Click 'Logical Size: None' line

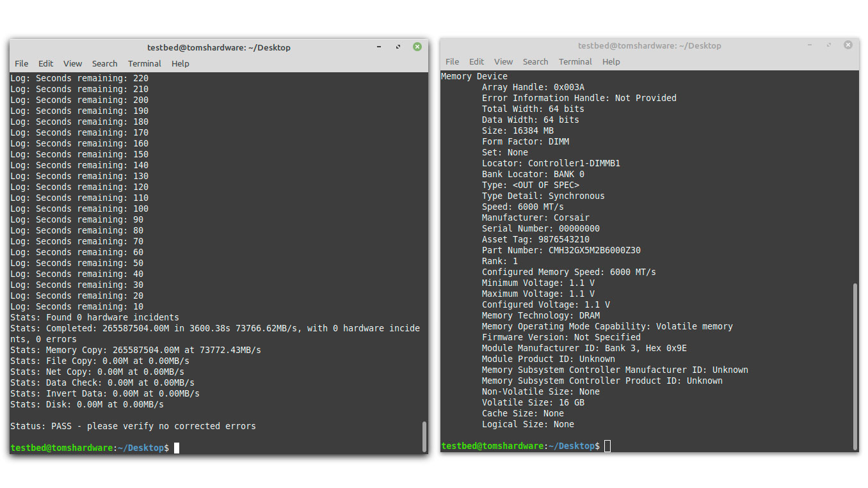click(x=528, y=424)
